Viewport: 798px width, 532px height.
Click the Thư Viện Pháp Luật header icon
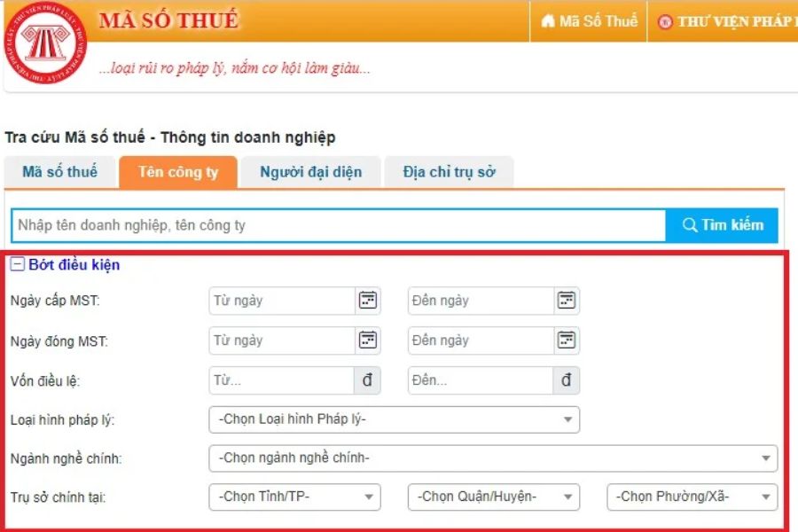[x=665, y=22]
